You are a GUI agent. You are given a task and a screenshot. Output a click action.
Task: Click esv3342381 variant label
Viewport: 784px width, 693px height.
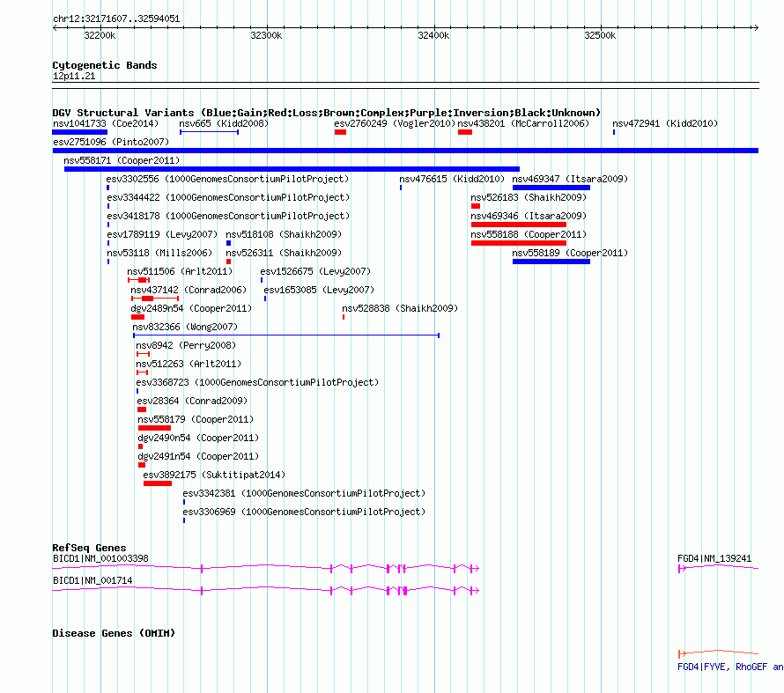(304, 493)
